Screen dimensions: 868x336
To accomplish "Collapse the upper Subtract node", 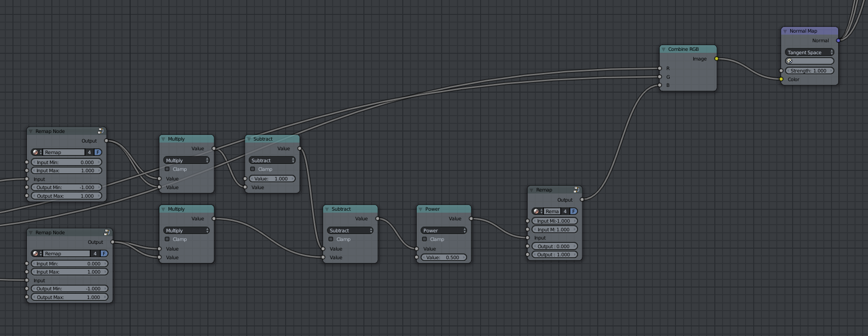I will click(249, 139).
